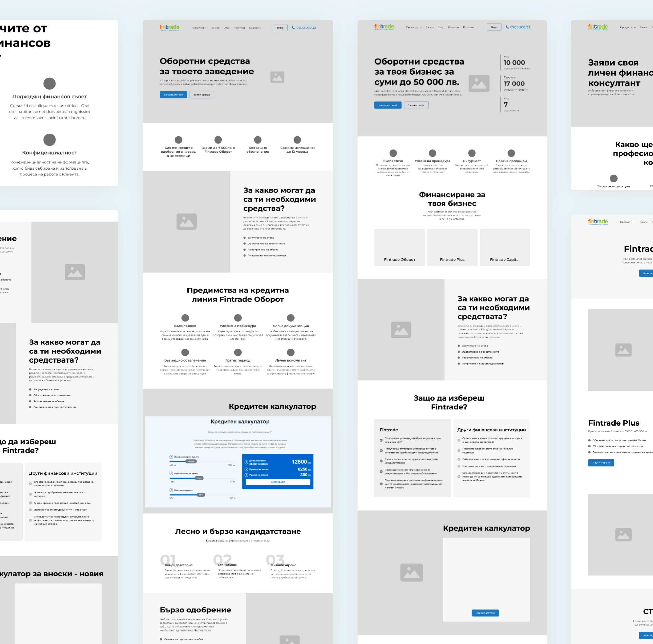Click the circle icon above Гратис период

point(238,352)
